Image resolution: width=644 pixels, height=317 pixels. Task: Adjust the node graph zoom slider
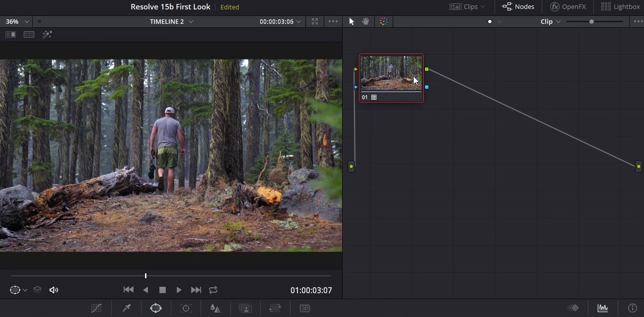pyautogui.click(x=591, y=21)
